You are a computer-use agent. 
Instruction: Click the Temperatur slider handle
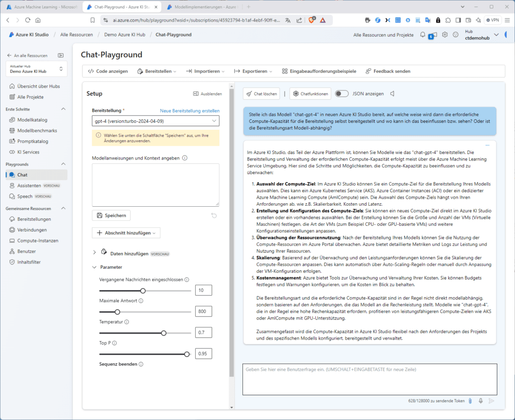[x=163, y=333]
